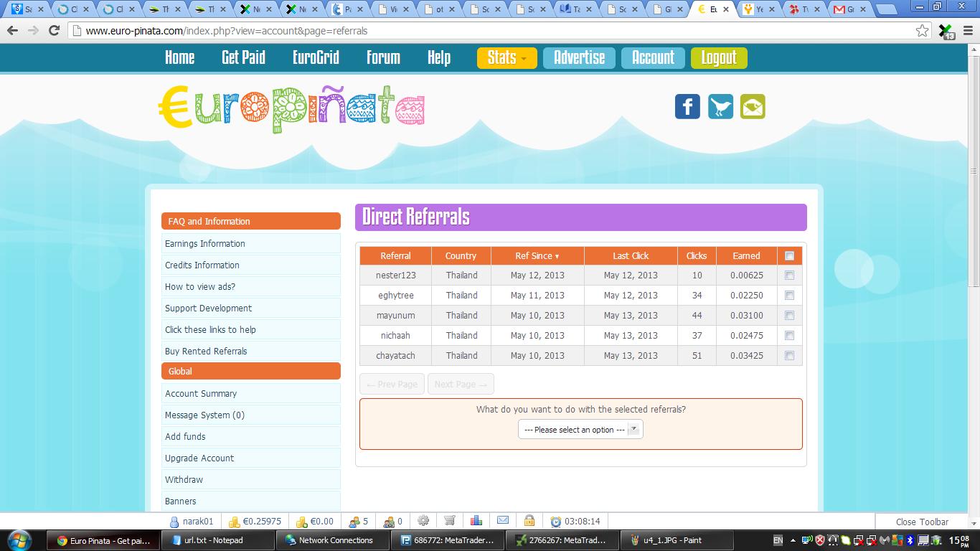Open the Help menu item

coord(439,57)
